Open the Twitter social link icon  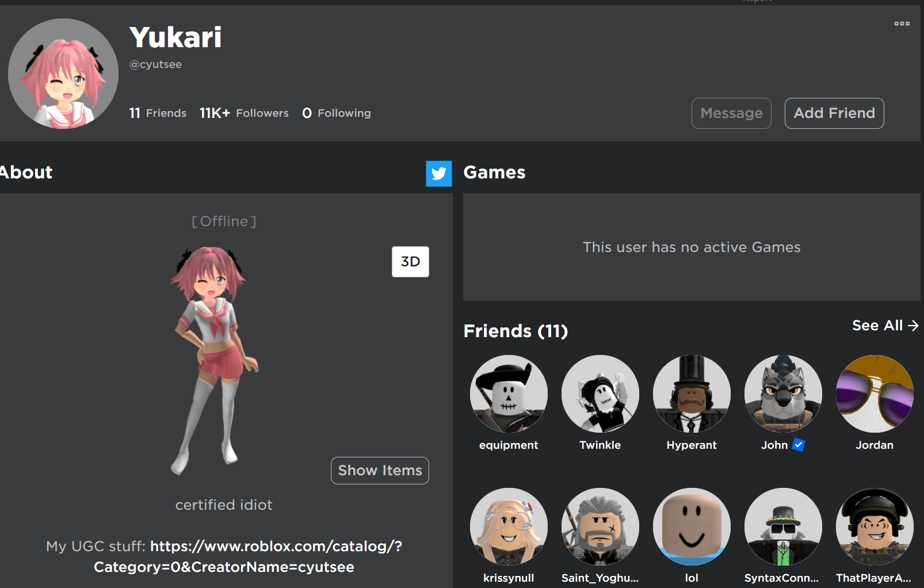coord(438,174)
